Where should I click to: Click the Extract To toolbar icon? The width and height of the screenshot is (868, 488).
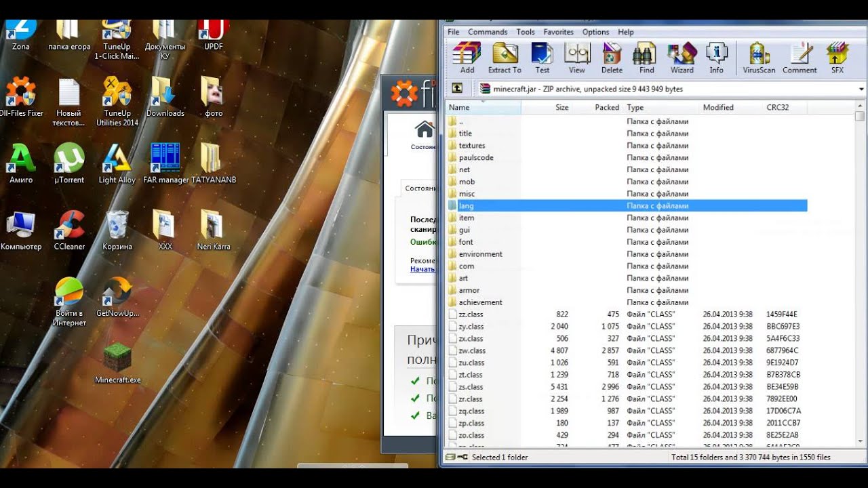[x=505, y=58]
